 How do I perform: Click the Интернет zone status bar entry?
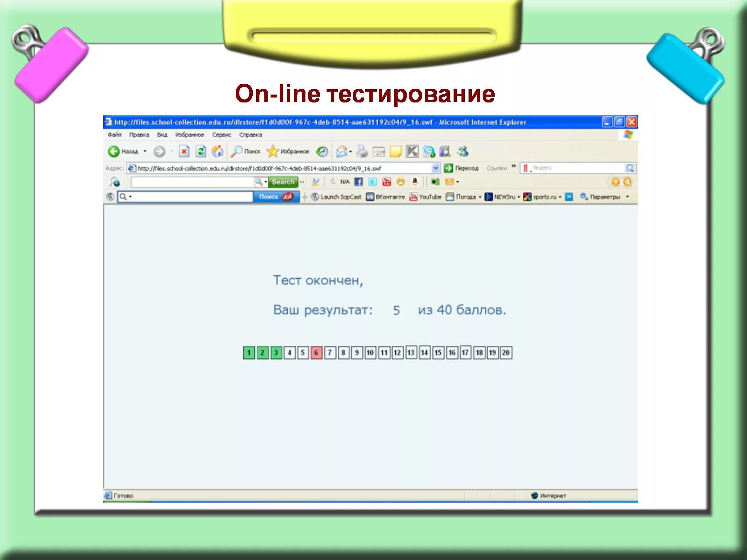pos(548,495)
